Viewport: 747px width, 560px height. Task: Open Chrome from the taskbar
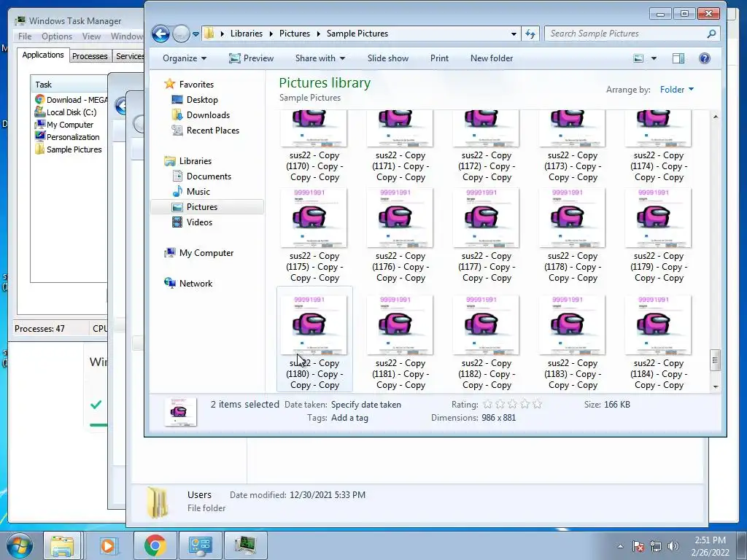click(x=155, y=545)
